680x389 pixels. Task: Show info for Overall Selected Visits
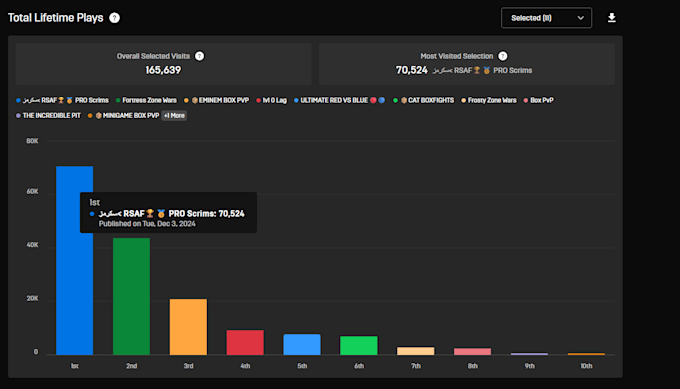tap(199, 56)
